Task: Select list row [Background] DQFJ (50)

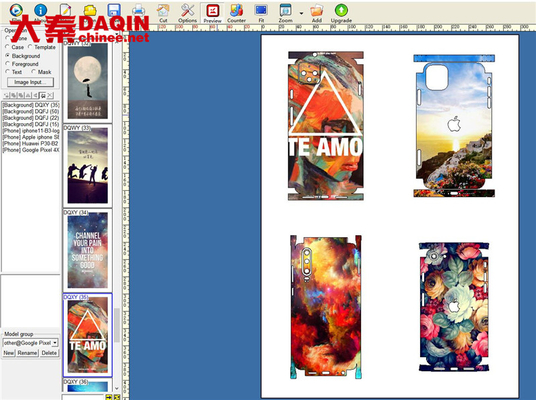Action: (x=31, y=111)
